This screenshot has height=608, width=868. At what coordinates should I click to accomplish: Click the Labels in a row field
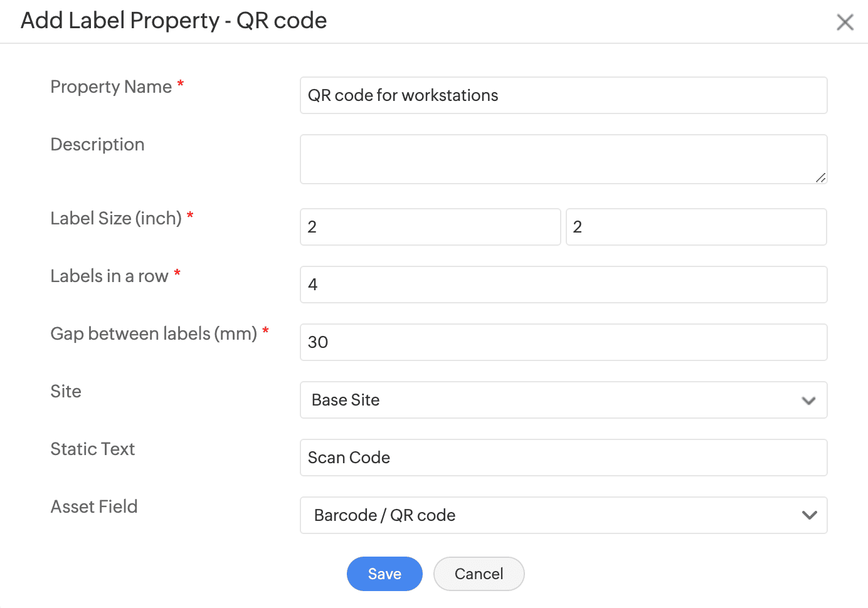point(563,285)
